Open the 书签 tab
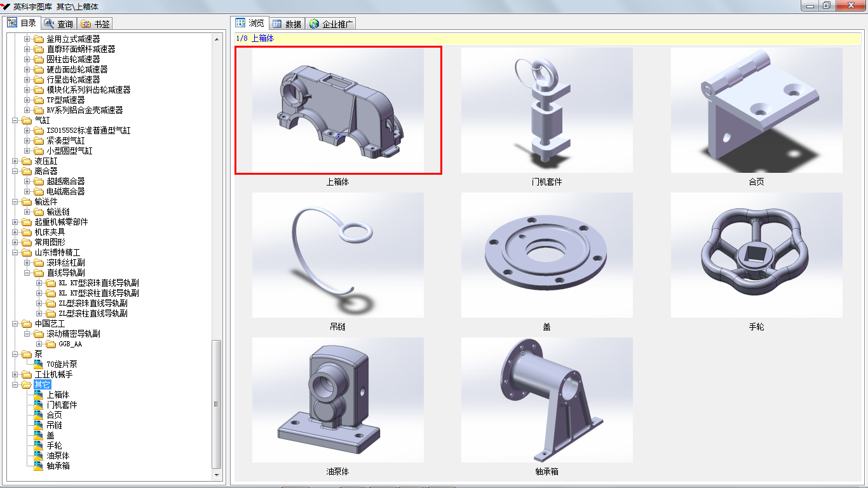The width and height of the screenshot is (868, 488). [x=95, y=24]
